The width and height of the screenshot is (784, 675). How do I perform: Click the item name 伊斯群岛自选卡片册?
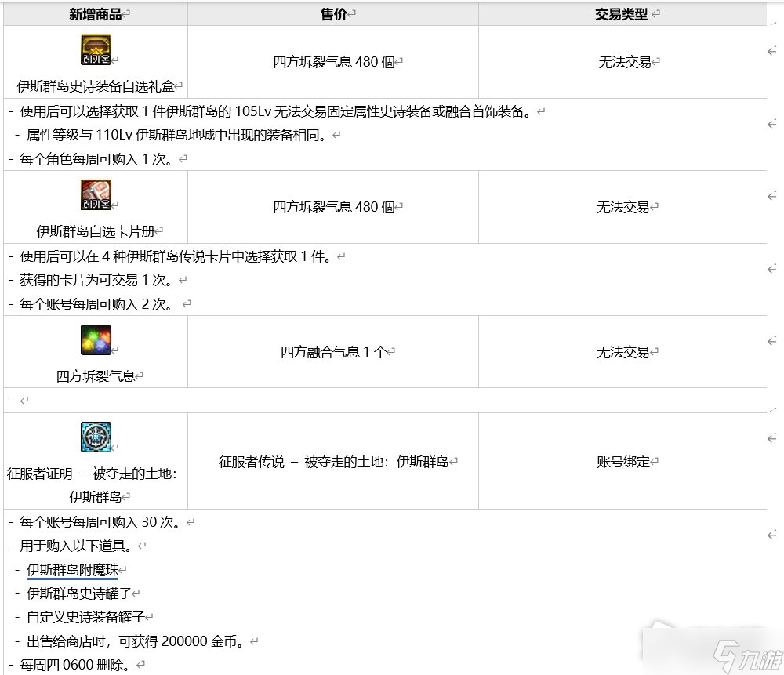point(96,231)
